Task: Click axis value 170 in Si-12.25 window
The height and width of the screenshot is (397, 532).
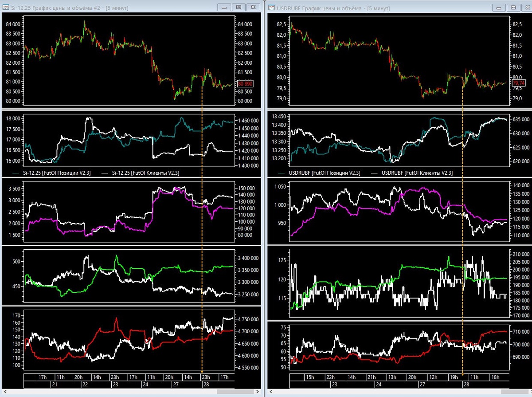Action: [x=17, y=315]
